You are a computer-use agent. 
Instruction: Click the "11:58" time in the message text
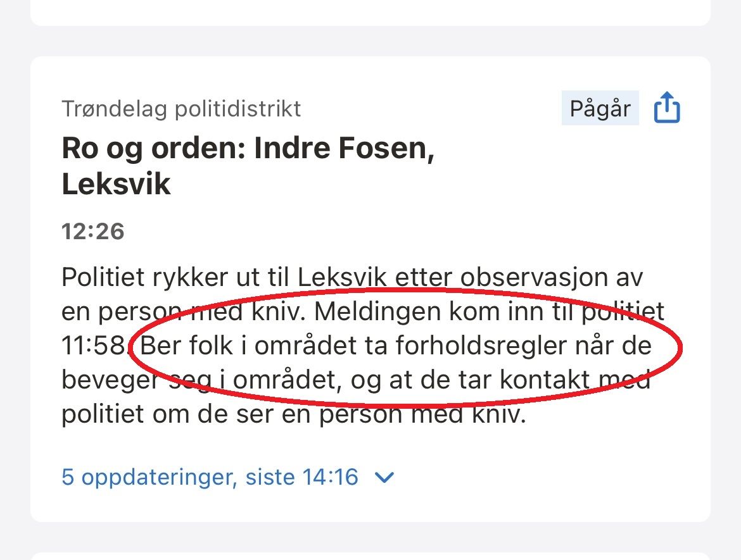tap(94, 346)
